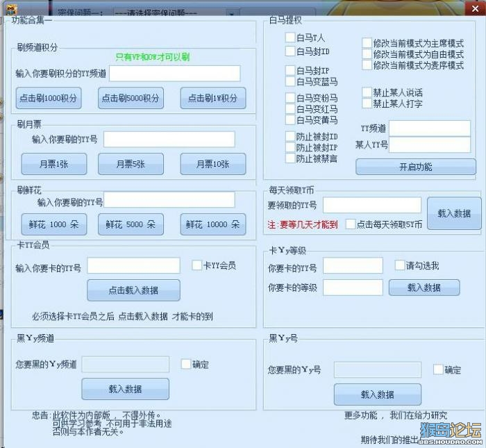Click 载入数据 button in 黑Yy号 group
The height and width of the screenshot is (448, 486).
378,395
